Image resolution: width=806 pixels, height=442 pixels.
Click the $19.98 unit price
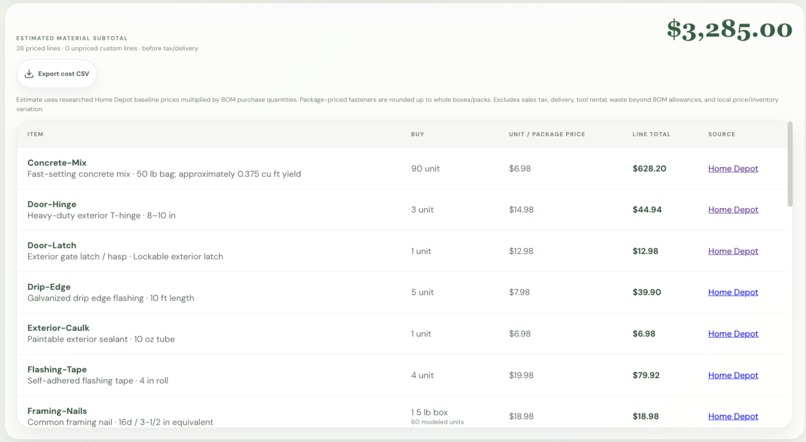[521, 376]
